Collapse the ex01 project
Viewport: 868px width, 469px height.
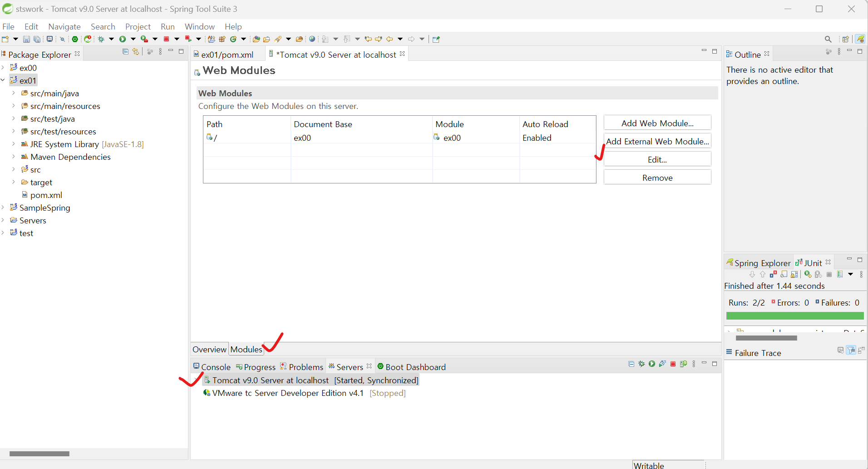click(3, 80)
